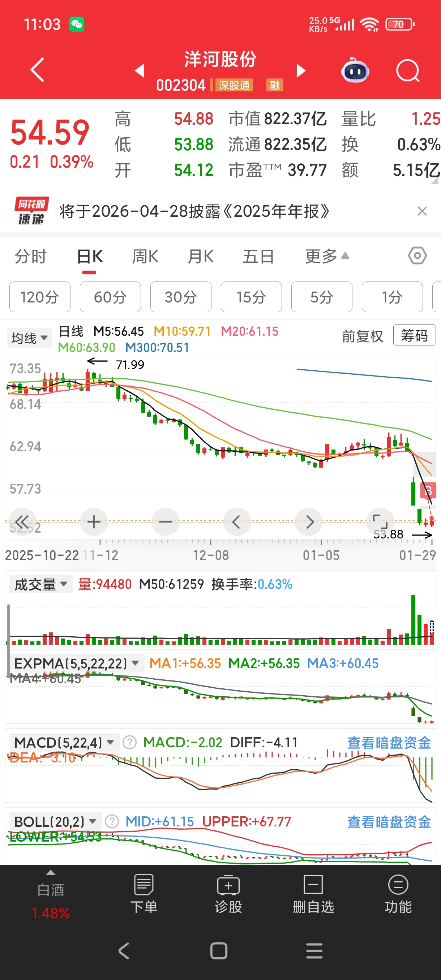The height and width of the screenshot is (980, 441).
Task: Tap the M5:56.45 moving average label
Action: 119,331
